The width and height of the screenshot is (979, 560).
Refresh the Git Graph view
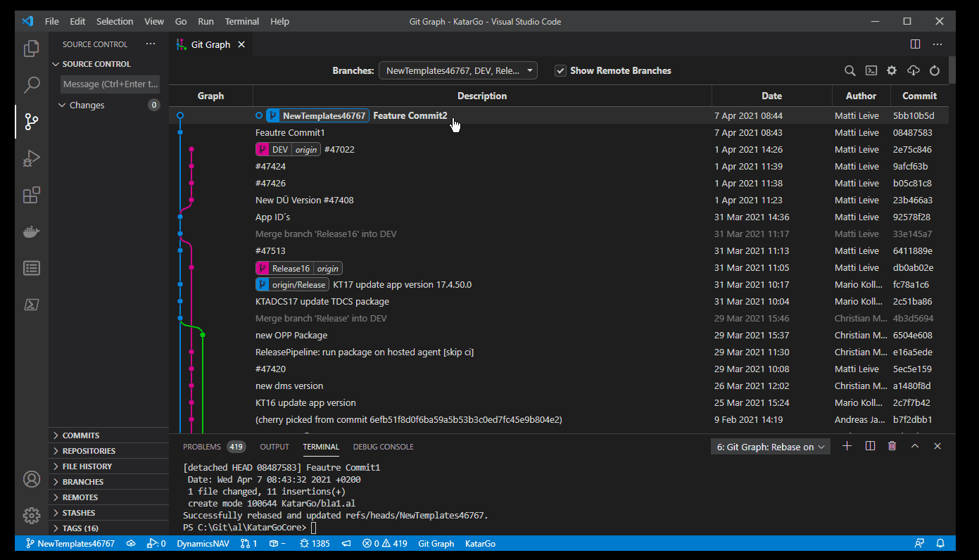(x=935, y=70)
